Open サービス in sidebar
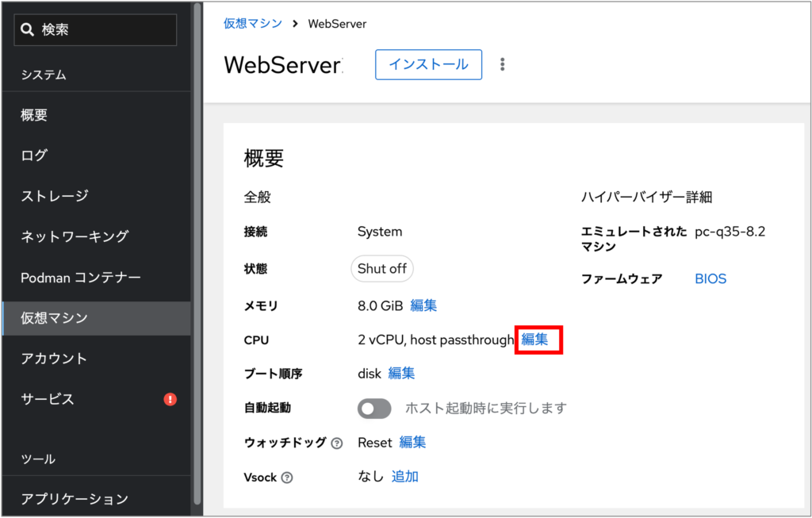 tap(96, 399)
